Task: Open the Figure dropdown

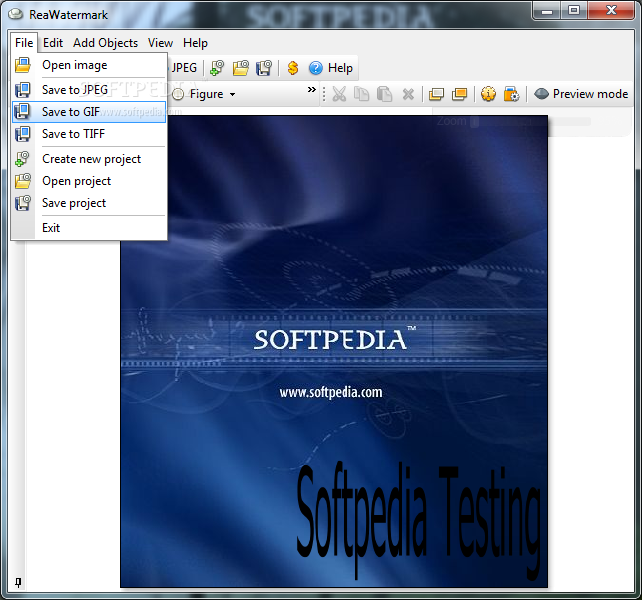Action: point(204,94)
